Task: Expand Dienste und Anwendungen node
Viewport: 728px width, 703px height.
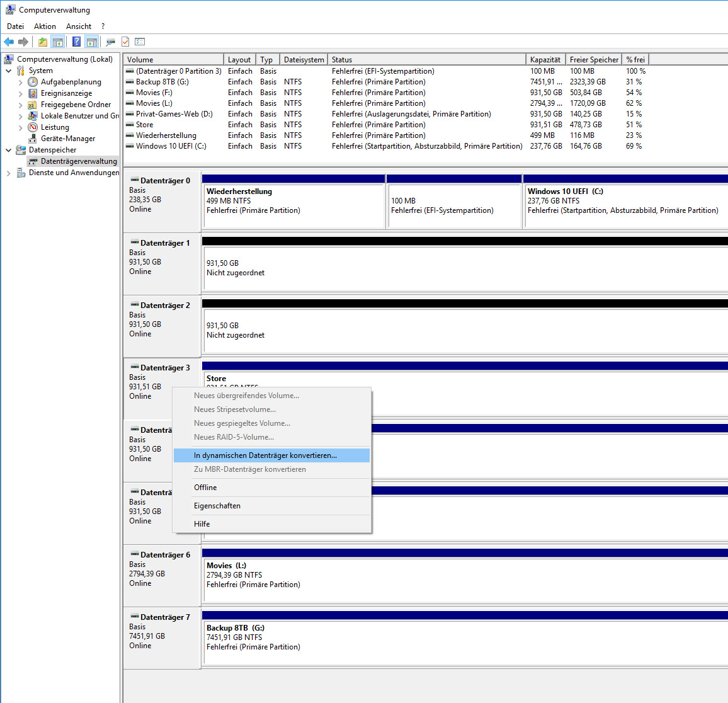Action: point(9,173)
